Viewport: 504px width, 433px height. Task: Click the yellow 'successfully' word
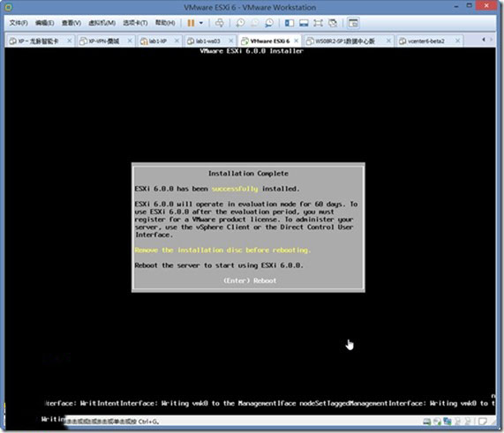235,189
